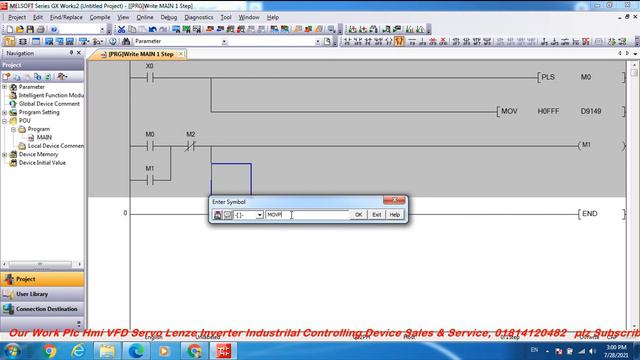Click the binoculars Find Device icon
640x360 pixels.
126,42
